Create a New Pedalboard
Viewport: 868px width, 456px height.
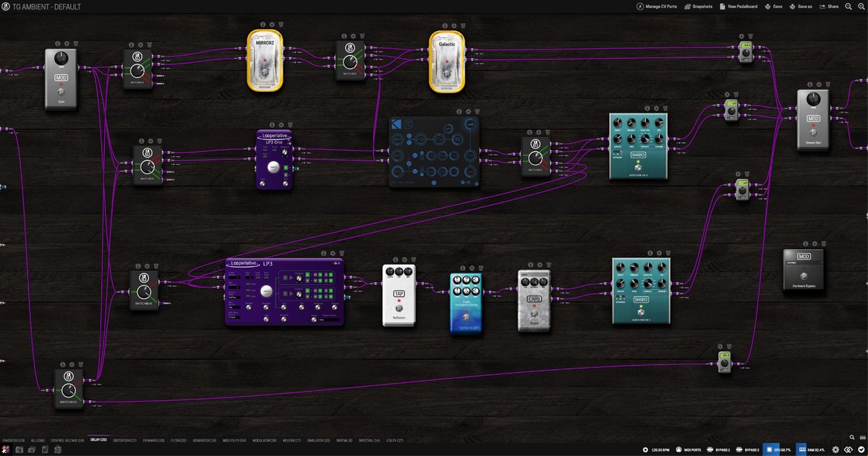[x=738, y=6]
